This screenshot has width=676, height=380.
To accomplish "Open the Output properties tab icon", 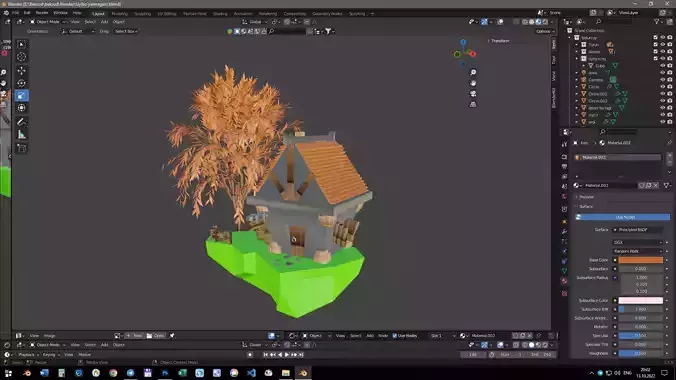I will (x=564, y=166).
